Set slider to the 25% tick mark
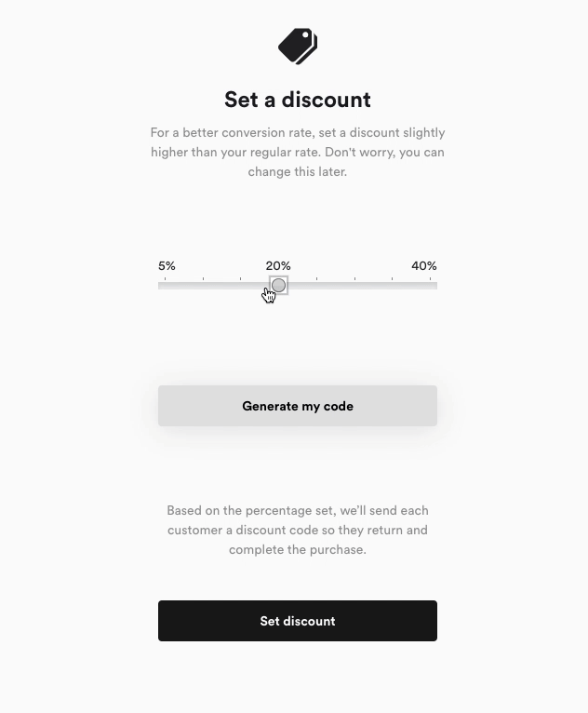588x713 pixels. pyautogui.click(x=316, y=285)
